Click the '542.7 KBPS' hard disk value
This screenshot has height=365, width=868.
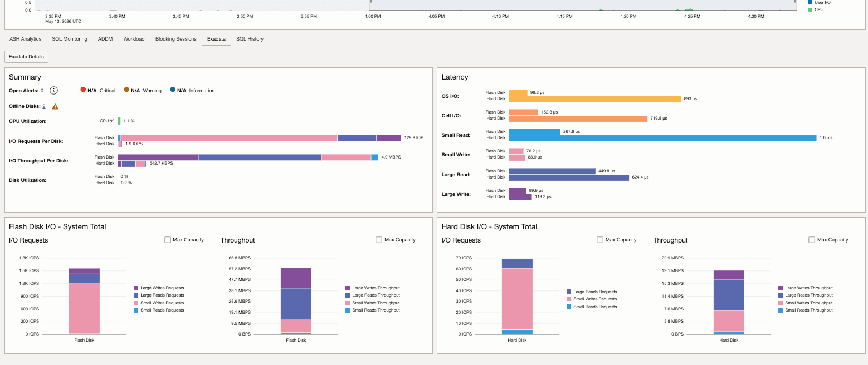pos(161,164)
